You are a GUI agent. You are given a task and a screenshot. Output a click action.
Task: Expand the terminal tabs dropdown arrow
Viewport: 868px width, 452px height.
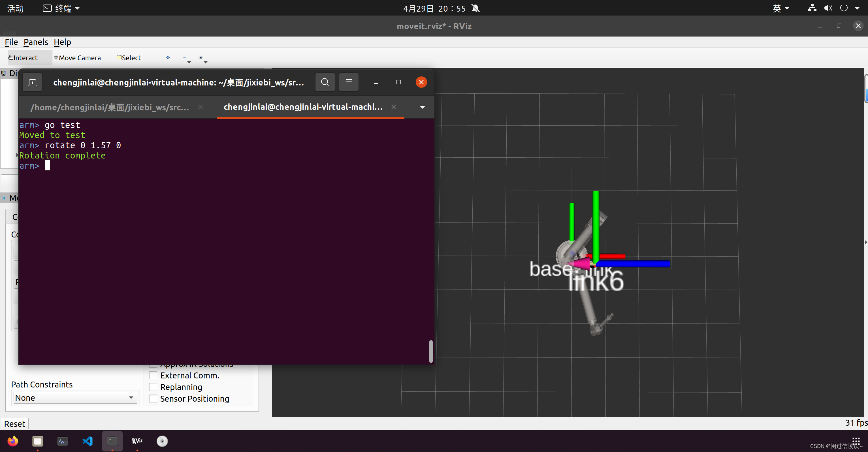(x=422, y=107)
